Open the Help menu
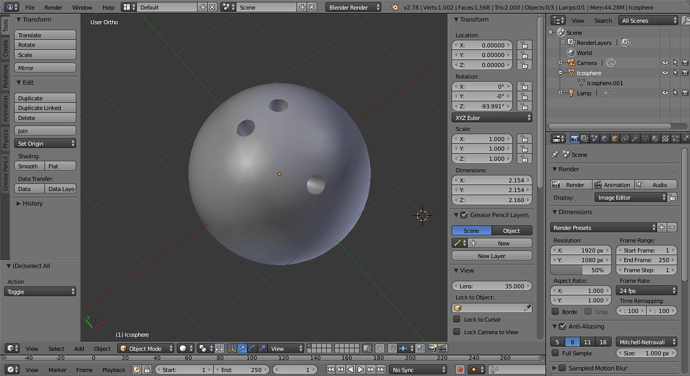The image size is (690, 376). pyautogui.click(x=108, y=7)
